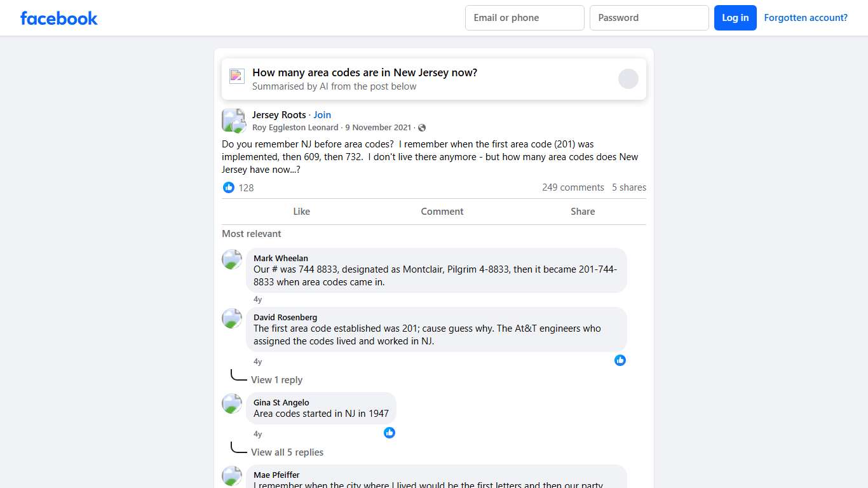
Task: Click the Facebook logo
Action: pyautogui.click(x=58, y=18)
